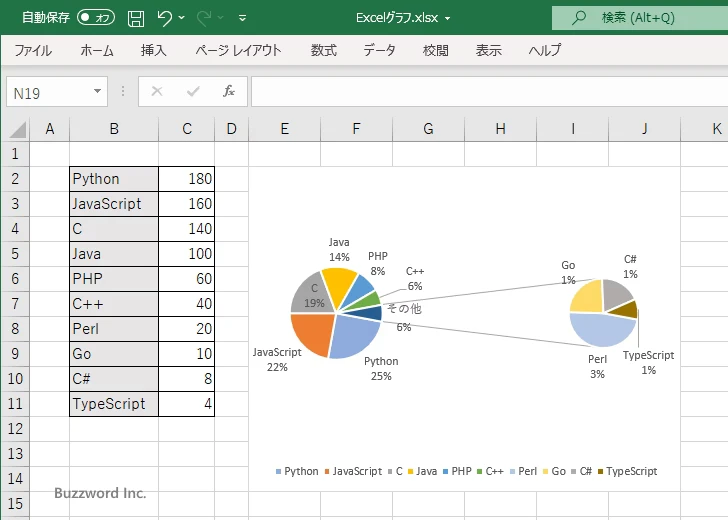The image size is (728, 520).
Task: Click the Go legend entry
Action: click(554, 471)
